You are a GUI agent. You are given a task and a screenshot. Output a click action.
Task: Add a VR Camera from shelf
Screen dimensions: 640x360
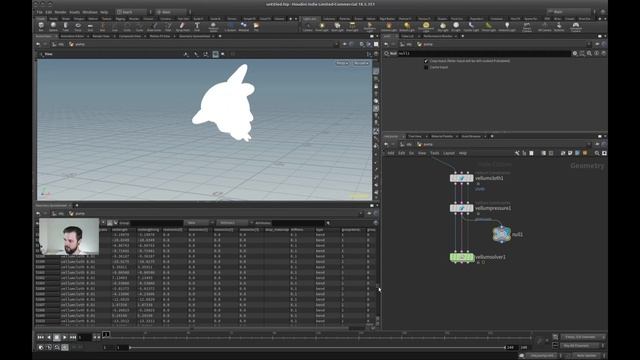tap(544, 27)
